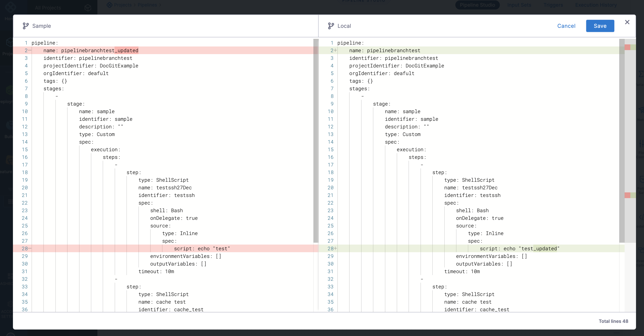644x336 pixels.
Task: Open the Input Sets tab
Action: [x=519, y=5]
